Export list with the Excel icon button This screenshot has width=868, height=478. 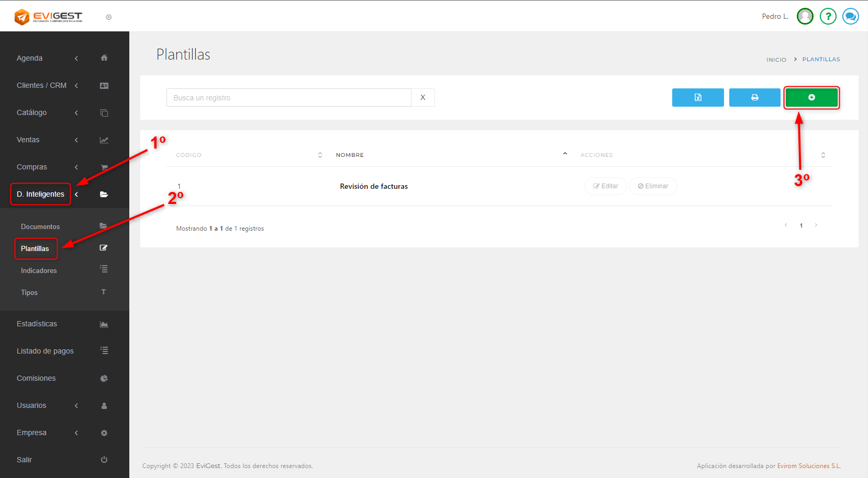click(x=697, y=97)
